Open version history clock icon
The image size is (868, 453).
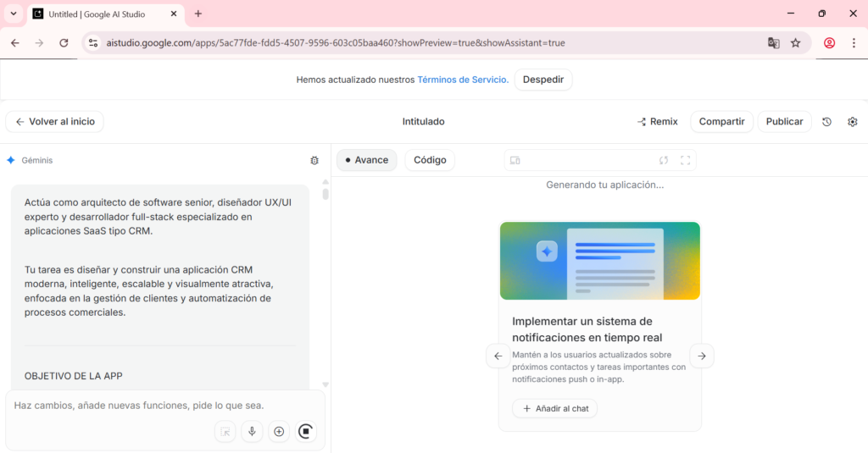point(826,122)
